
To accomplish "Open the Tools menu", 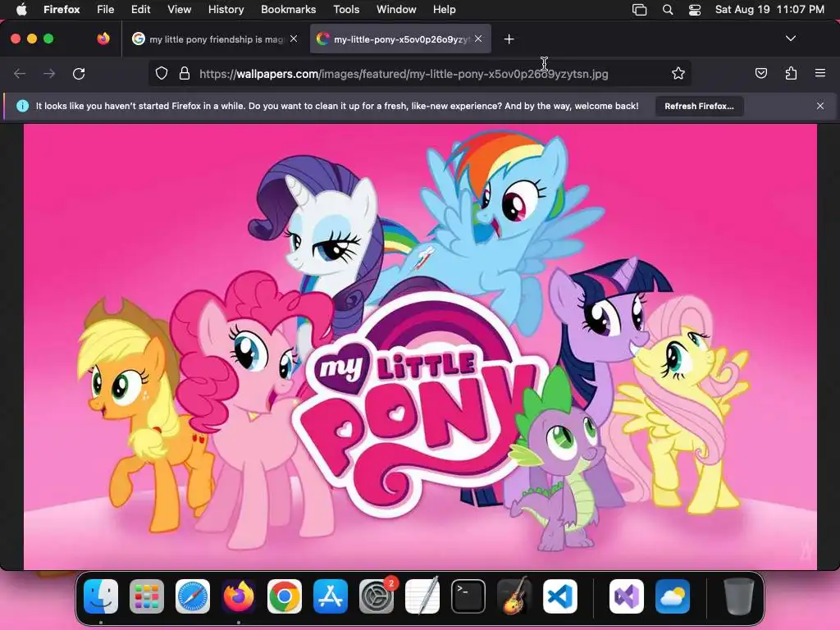I will [x=346, y=10].
